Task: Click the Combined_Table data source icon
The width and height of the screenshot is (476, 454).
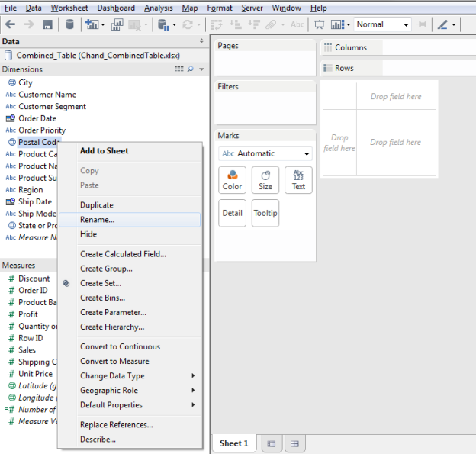Action: coord(8,55)
